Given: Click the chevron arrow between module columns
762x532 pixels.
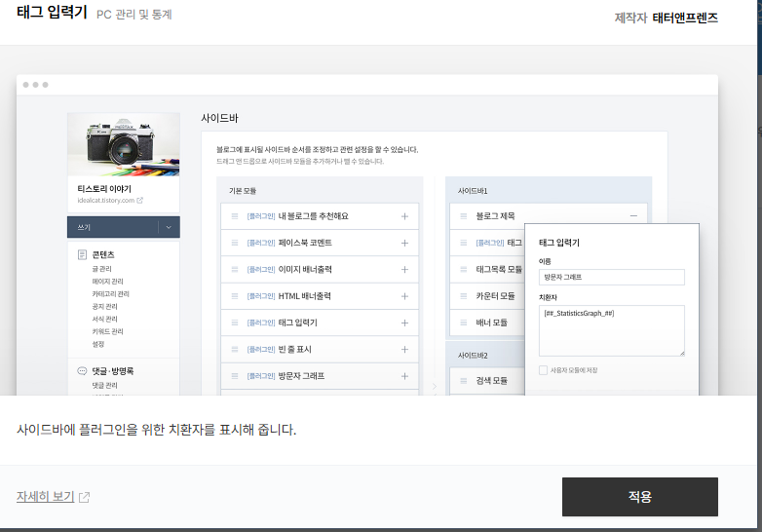Looking at the screenshot, I should pos(435,386).
